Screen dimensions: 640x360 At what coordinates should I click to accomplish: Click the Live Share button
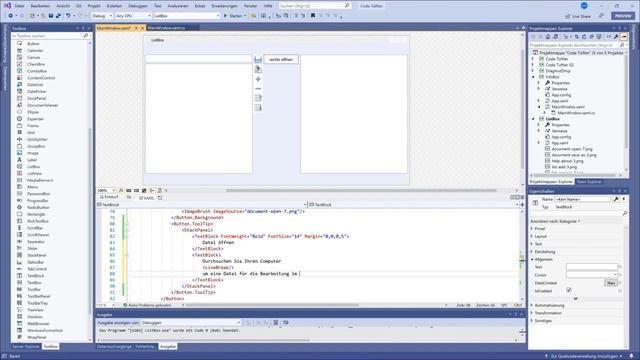578,16
